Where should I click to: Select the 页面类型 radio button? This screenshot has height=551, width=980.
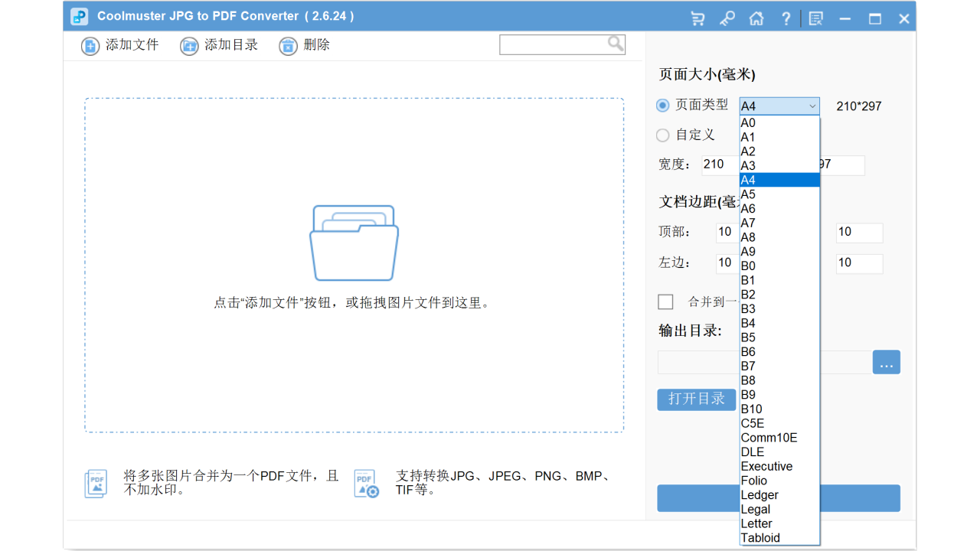coord(661,105)
